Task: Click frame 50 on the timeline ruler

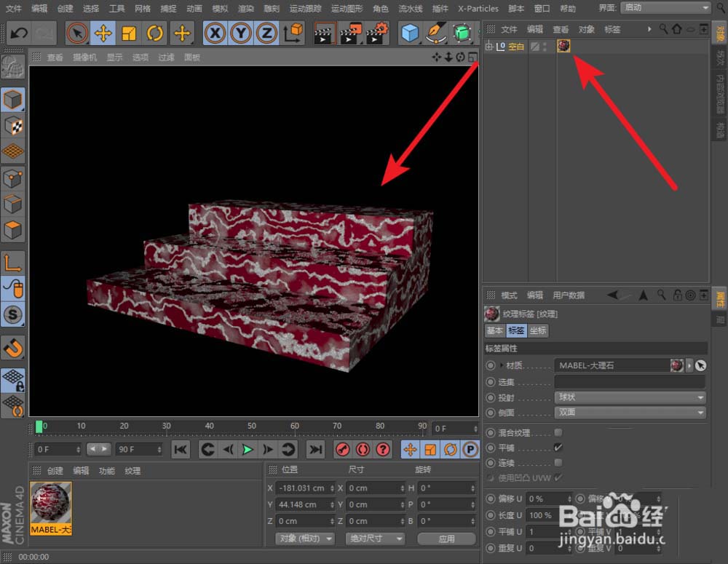Action: click(x=251, y=425)
